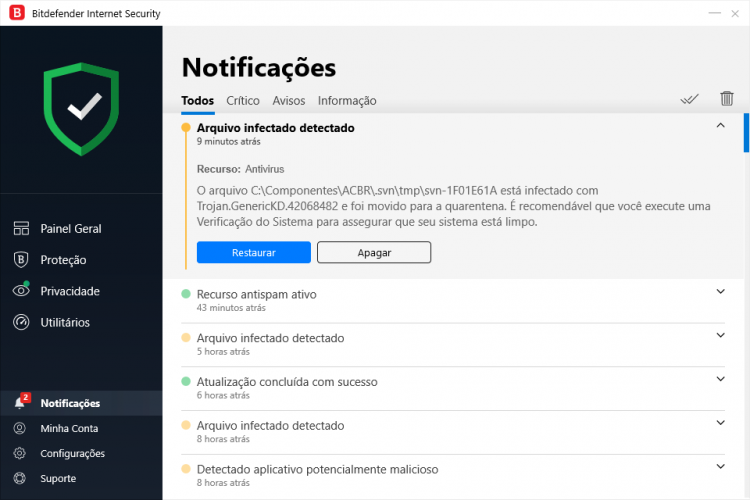The width and height of the screenshot is (750, 500).
Task: Restore the quarantined file with Restaurar
Action: pos(254,252)
